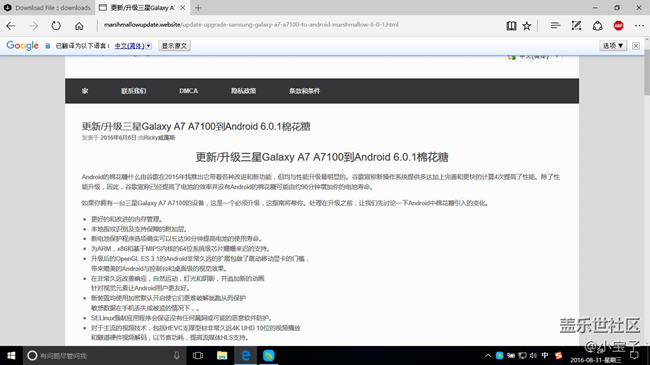Open the translate options dropdown button
650x365 pixels.
tap(613, 46)
